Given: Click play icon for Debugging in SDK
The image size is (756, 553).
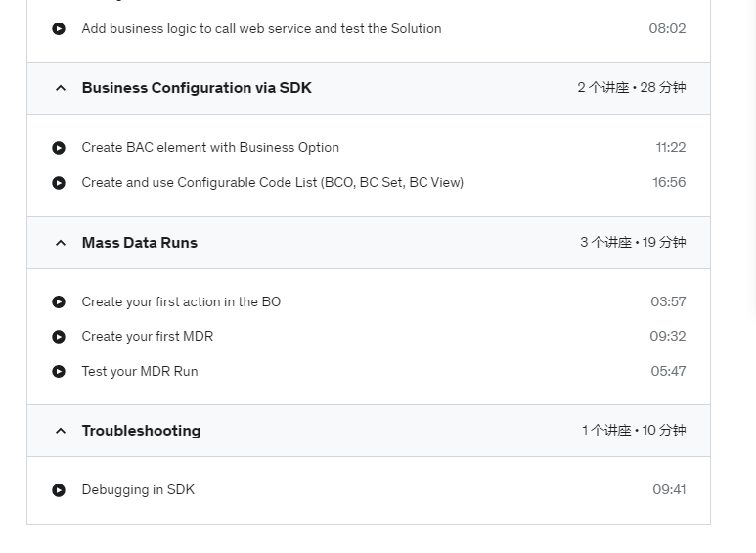Looking at the screenshot, I should pos(59,490).
